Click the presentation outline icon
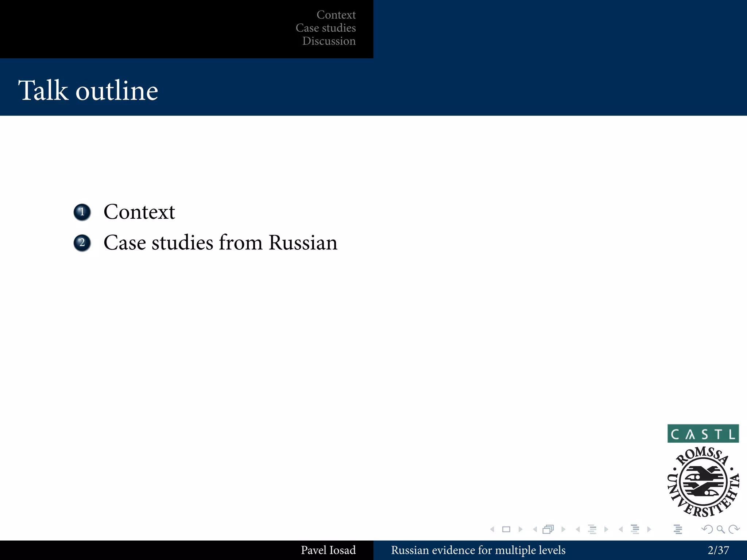747x560 pixels. click(678, 529)
